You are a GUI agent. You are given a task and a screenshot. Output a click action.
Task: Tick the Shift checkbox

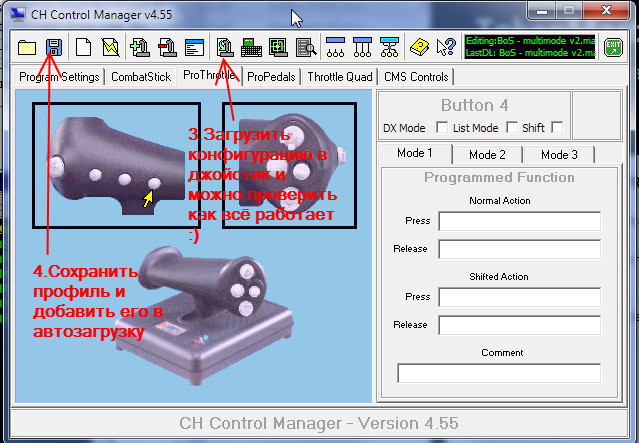click(x=557, y=127)
